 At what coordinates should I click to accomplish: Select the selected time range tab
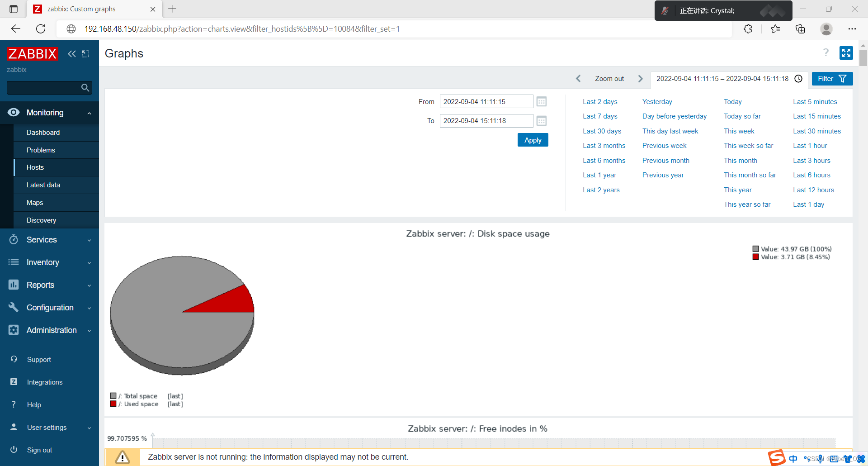(729, 79)
